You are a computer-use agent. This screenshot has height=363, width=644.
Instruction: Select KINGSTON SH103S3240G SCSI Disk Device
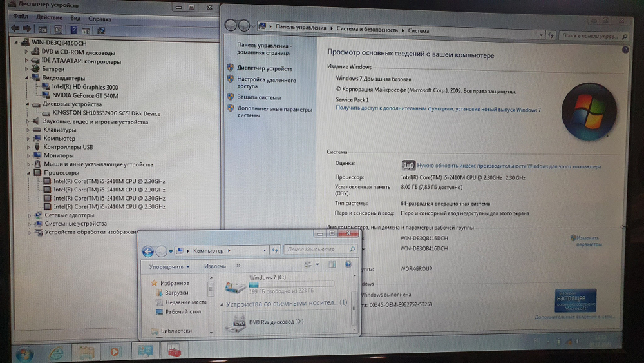(106, 113)
